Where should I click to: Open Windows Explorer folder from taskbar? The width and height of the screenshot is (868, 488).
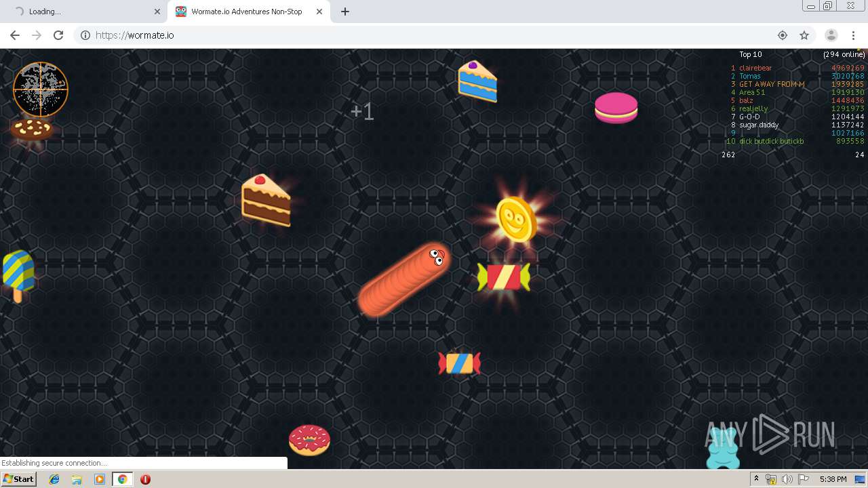(77, 479)
